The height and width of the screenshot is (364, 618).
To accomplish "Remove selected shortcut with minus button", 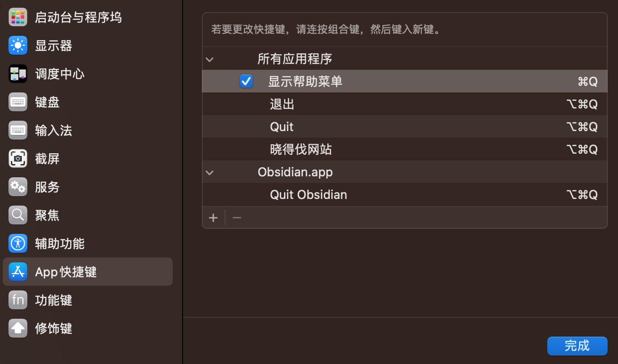I will (237, 218).
